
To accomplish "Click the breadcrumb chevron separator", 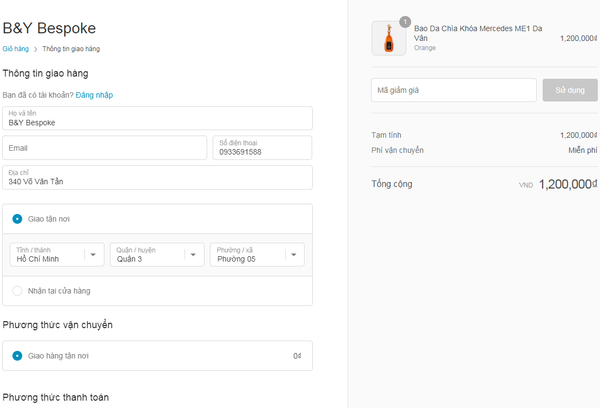I will [35, 48].
